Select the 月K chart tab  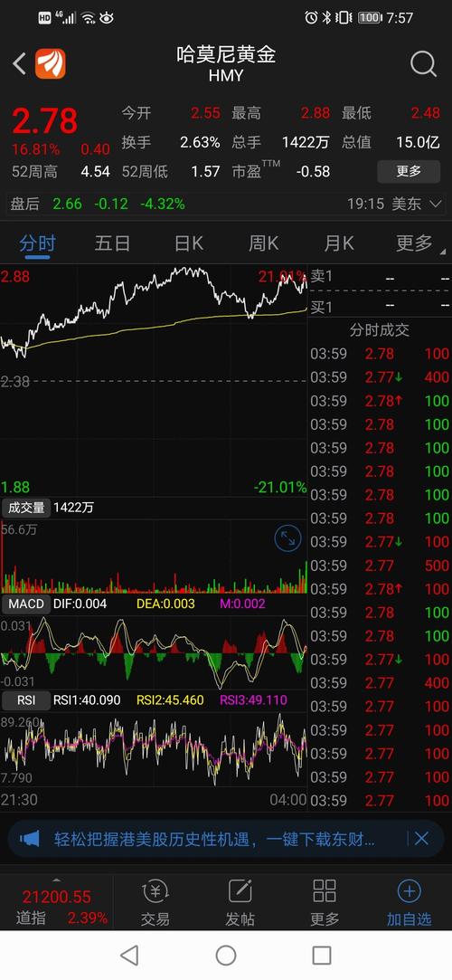[339, 243]
